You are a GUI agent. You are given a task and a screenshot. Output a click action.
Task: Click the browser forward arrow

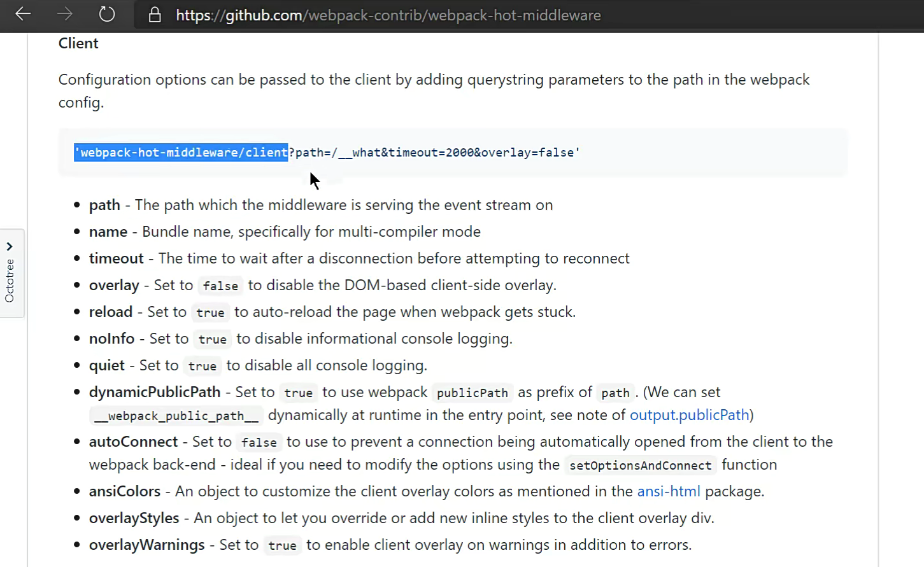coord(65,15)
